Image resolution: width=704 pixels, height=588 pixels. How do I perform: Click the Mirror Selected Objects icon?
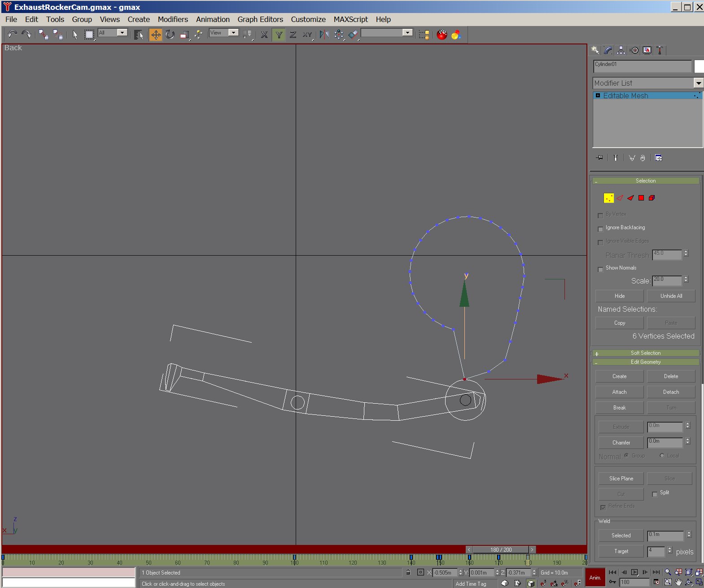[324, 35]
